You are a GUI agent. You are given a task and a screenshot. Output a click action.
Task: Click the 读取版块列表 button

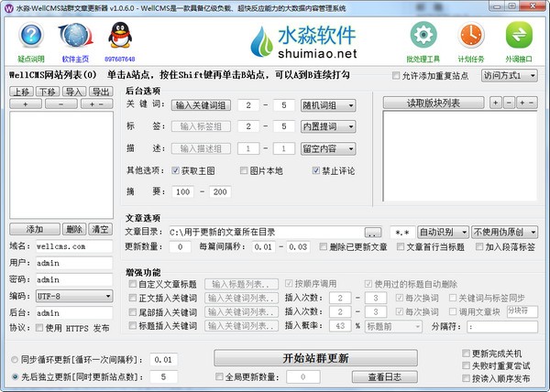[435, 103]
